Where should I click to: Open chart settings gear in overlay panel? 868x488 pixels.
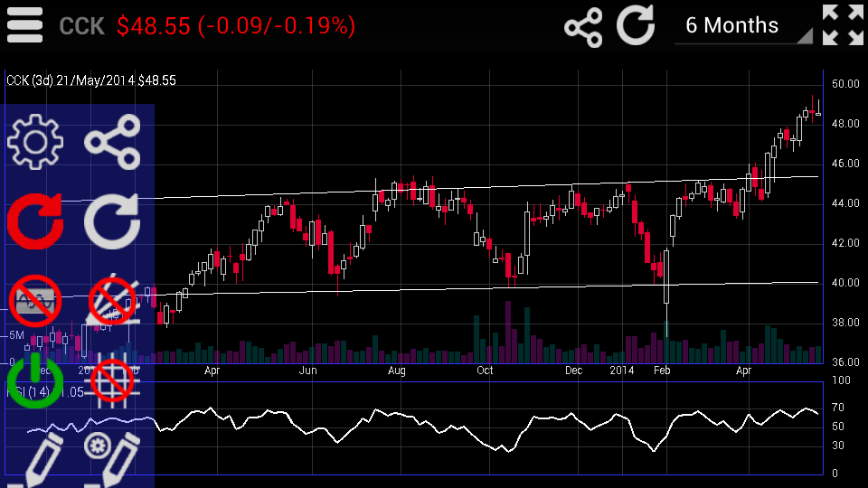[35, 142]
